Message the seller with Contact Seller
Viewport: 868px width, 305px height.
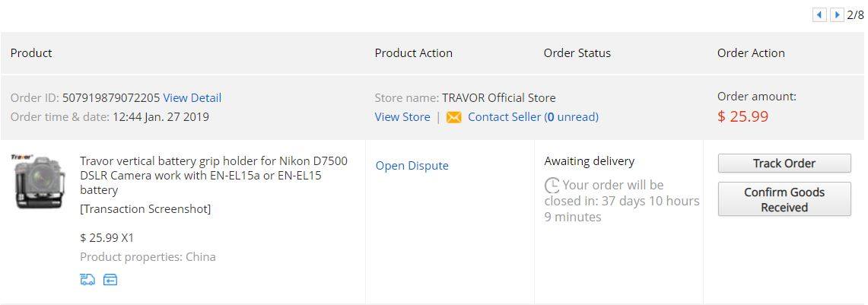pos(504,116)
